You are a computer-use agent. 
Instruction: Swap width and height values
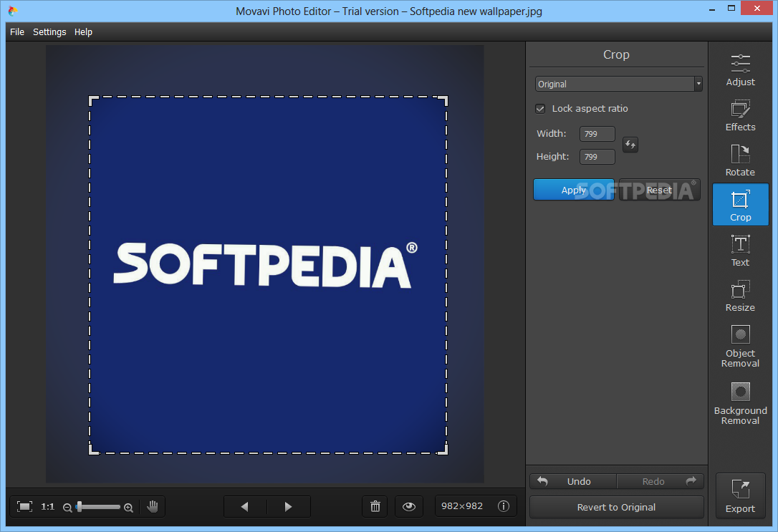630,145
